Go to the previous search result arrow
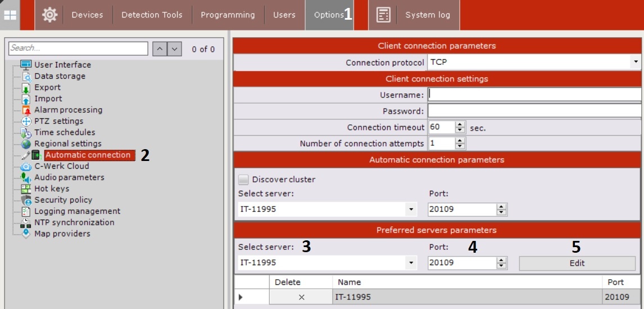644x309 pixels. (x=160, y=49)
